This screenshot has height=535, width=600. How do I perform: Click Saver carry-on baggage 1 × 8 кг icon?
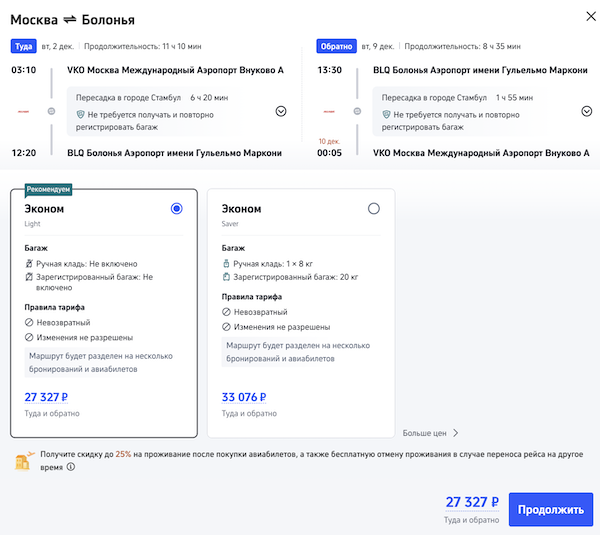[226, 263]
